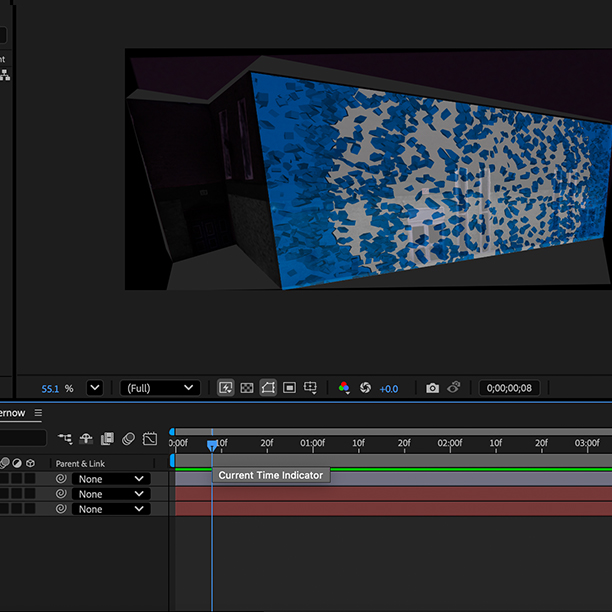Toggle the 3D switch on the bottom layer
Image resolution: width=612 pixels, height=612 pixels.
tap(30, 509)
